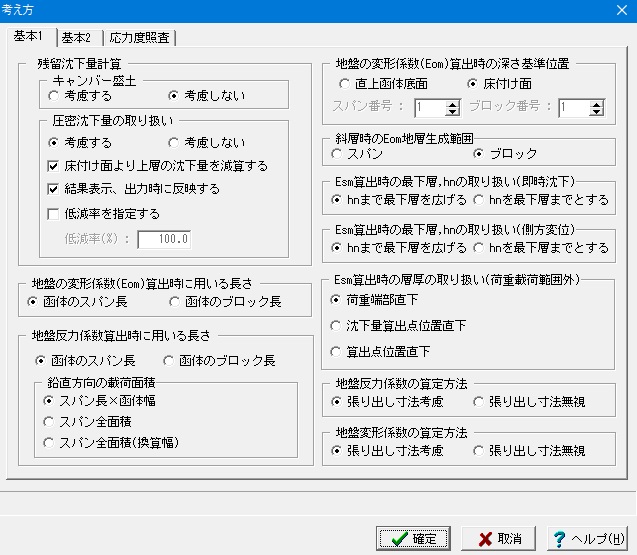Select hnを最下層までとする for 即時沈下
637x555 pixels.
(x=541, y=200)
